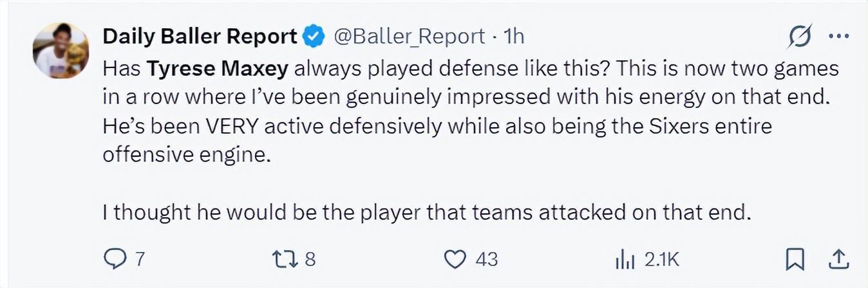Click the reply speech bubble icon
The width and height of the screenshot is (868, 288).
116,259
